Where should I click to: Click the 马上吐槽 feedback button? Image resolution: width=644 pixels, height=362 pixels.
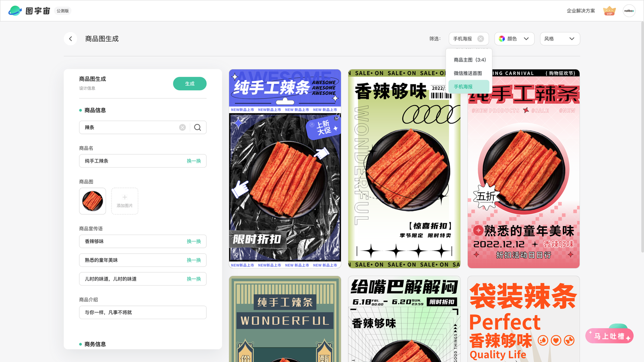(x=609, y=336)
